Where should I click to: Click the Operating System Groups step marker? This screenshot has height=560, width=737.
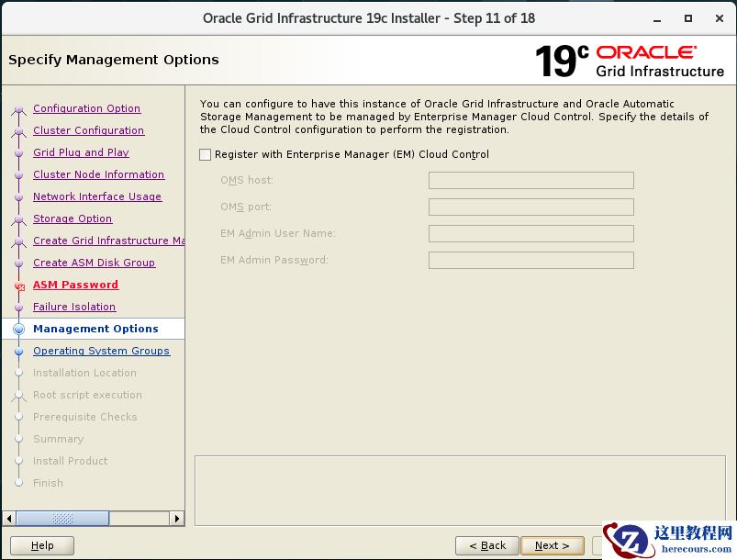pos(18,352)
